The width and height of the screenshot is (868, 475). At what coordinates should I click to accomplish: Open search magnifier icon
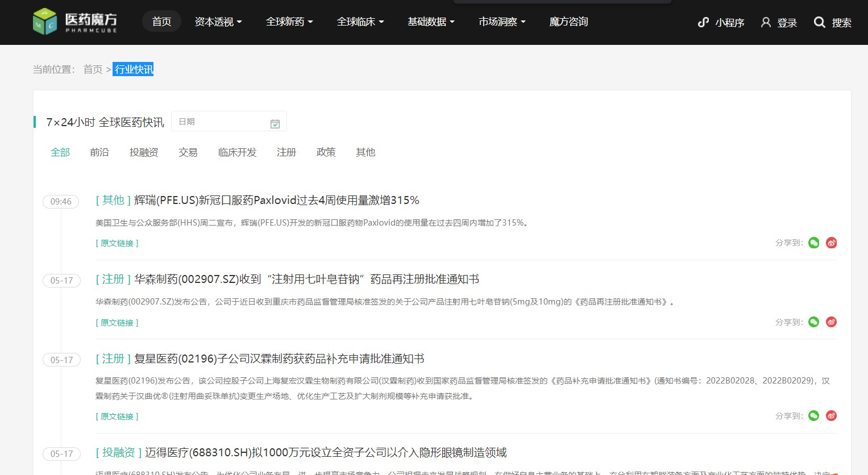click(x=819, y=22)
